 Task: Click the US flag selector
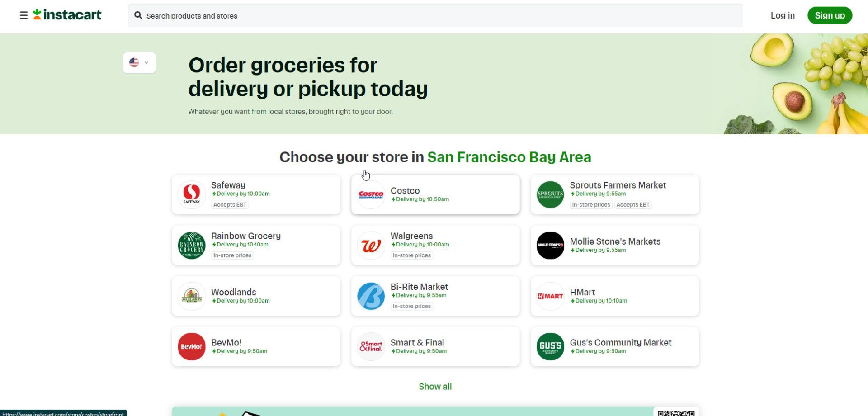(x=134, y=62)
